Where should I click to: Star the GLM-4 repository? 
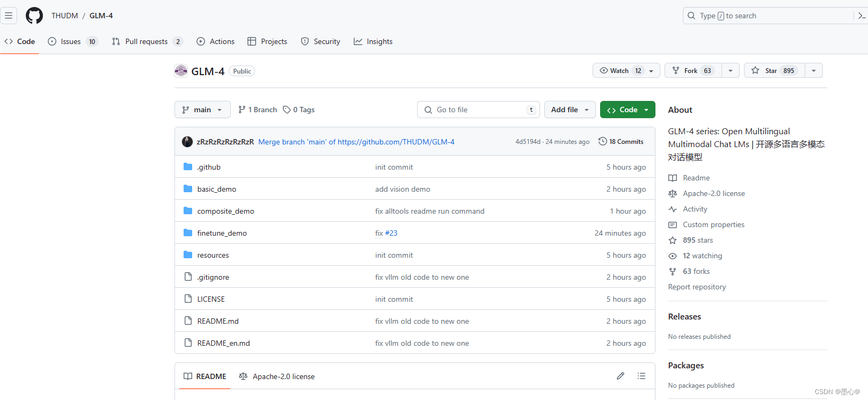pyautogui.click(x=775, y=70)
